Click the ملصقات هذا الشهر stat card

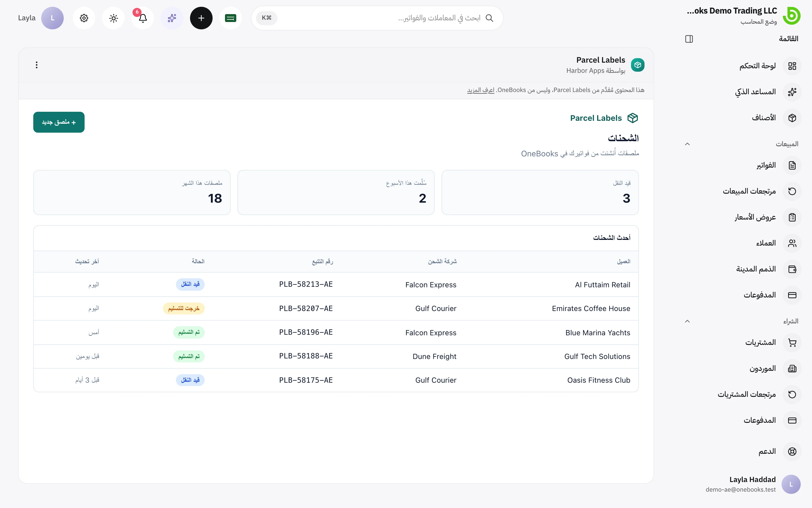pos(132,192)
